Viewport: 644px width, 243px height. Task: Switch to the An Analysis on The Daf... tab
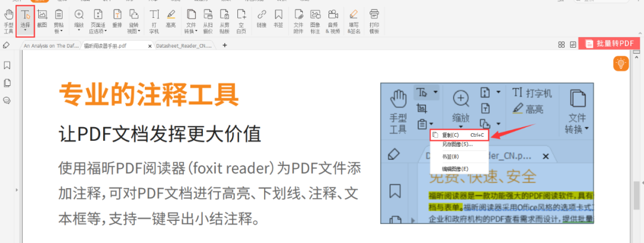pos(50,46)
